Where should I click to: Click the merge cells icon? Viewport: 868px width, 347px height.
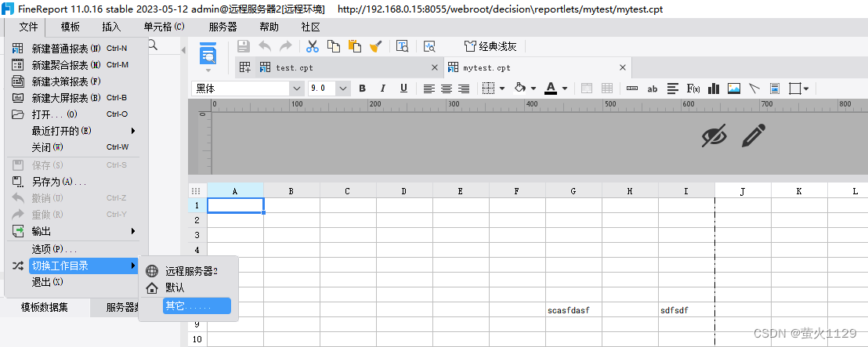[586, 89]
